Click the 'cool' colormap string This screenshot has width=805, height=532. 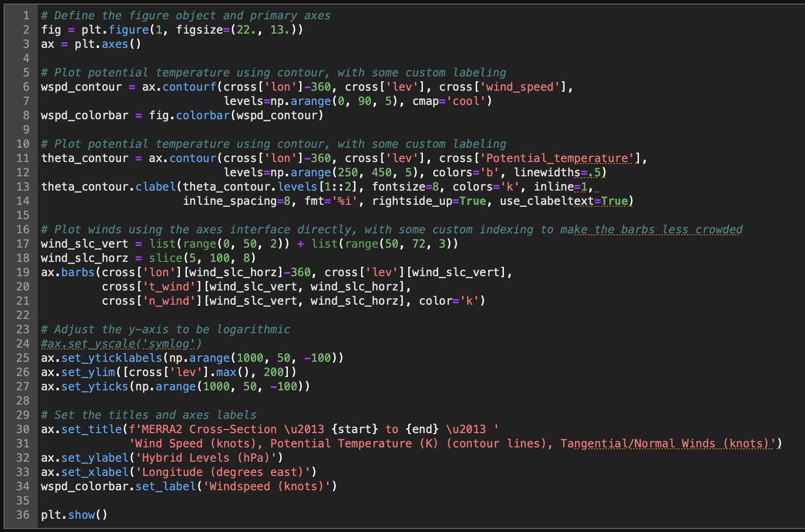[466, 101]
